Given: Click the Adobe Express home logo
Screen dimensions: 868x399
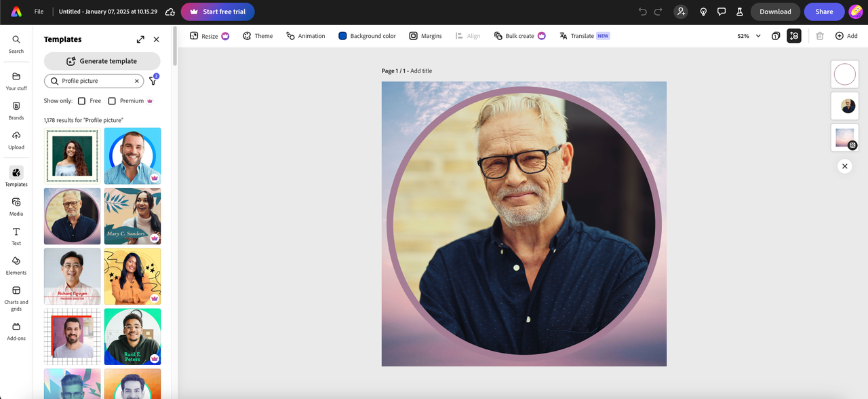Looking at the screenshot, I should (x=16, y=12).
